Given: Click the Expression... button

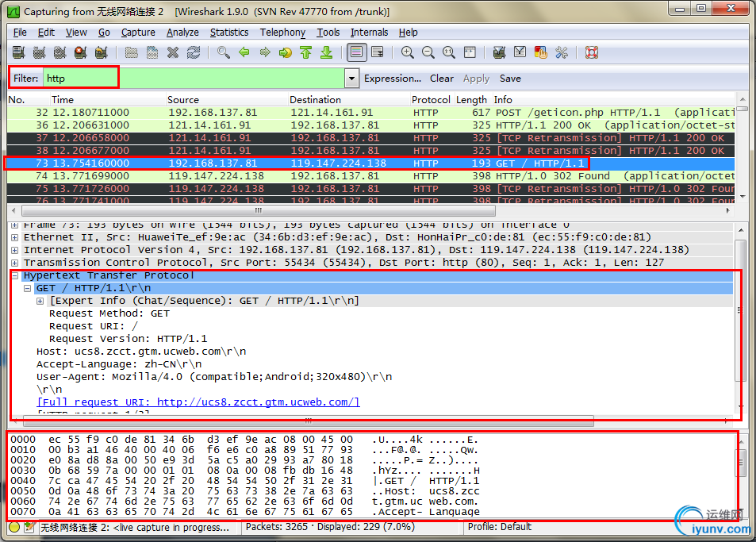Looking at the screenshot, I should tap(392, 78).
